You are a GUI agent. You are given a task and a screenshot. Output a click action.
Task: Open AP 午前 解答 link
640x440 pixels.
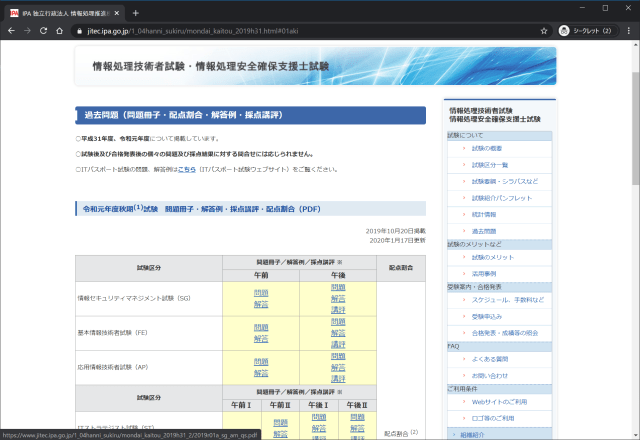(261, 373)
